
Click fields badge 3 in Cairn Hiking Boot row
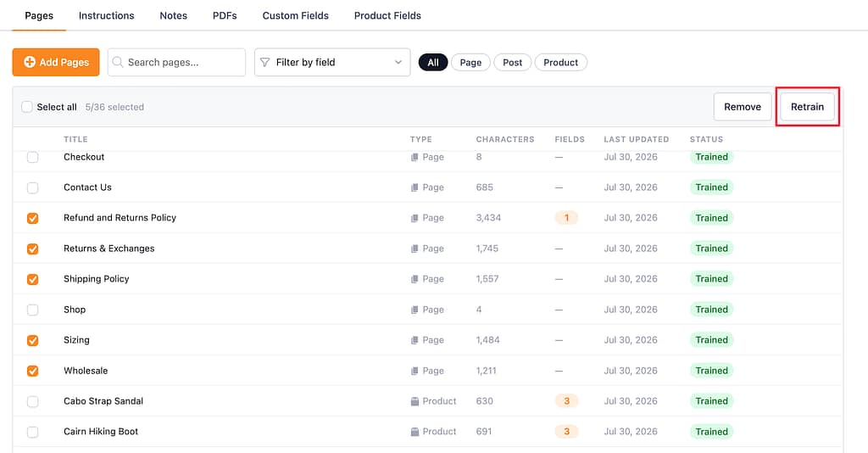coord(566,432)
